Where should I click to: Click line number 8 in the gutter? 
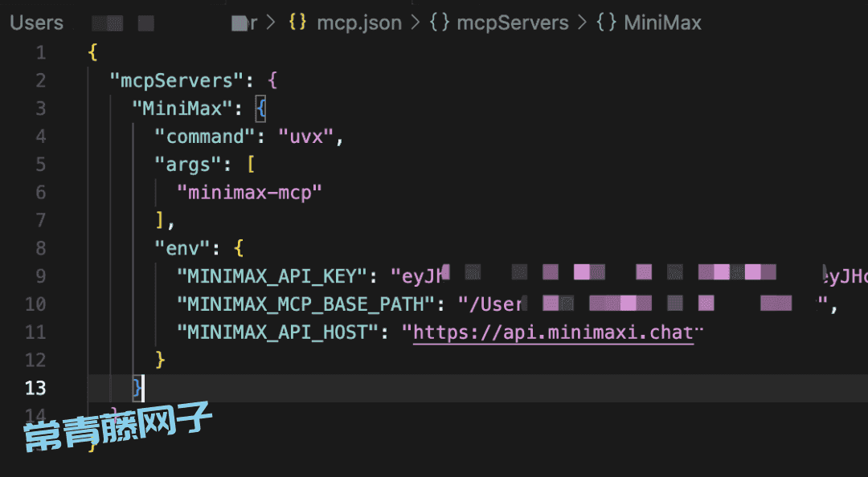point(40,248)
